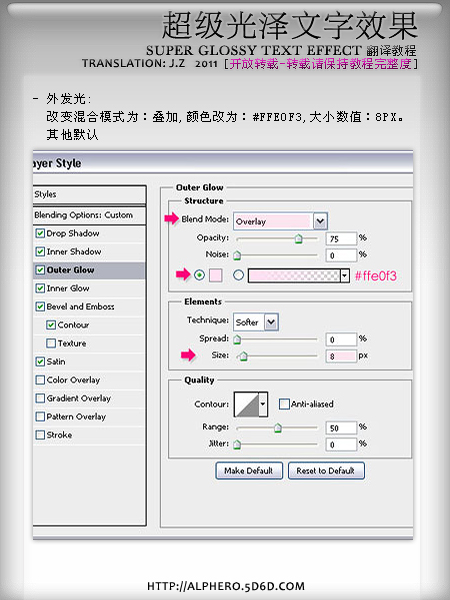Image resolution: width=450 pixels, height=600 pixels.
Task: Click the Range value field showing 50
Action: pyautogui.click(x=341, y=428)
